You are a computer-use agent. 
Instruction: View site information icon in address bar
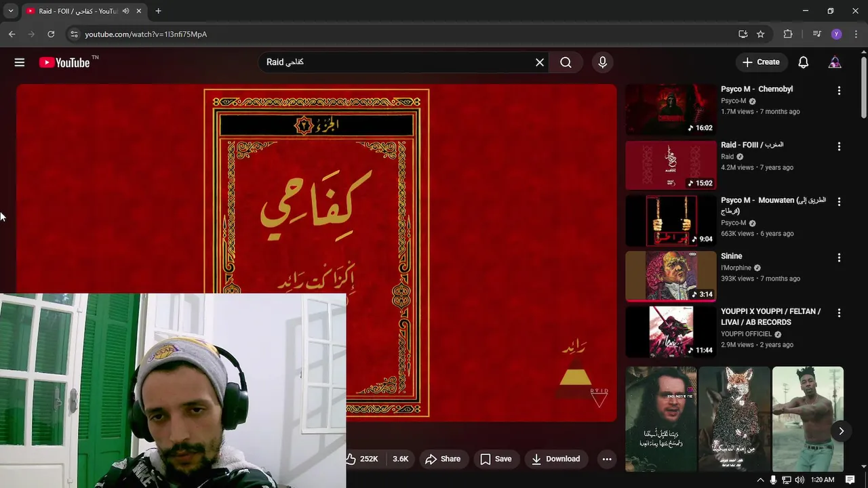[74, 34]
